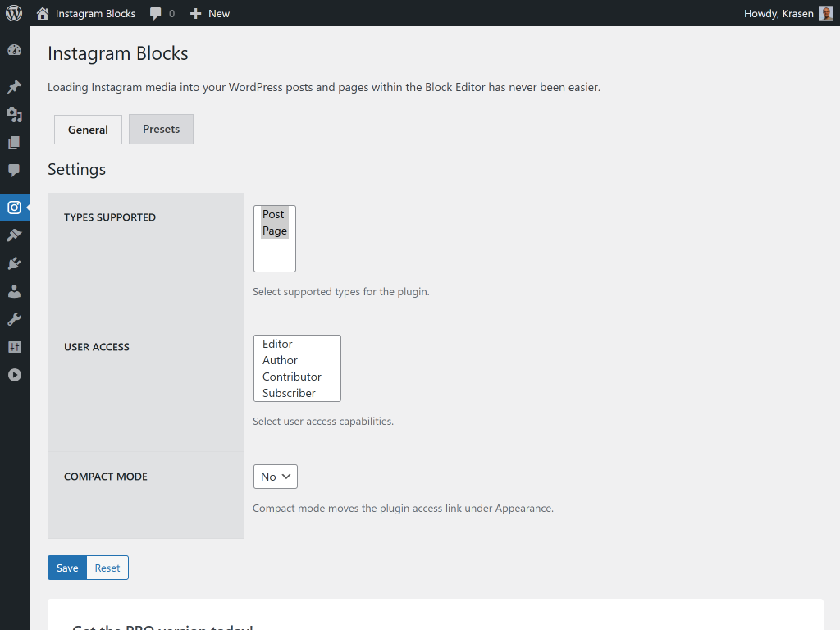Switch to the General tab
The height and width of the screenshot is (630, 840).
88,130
